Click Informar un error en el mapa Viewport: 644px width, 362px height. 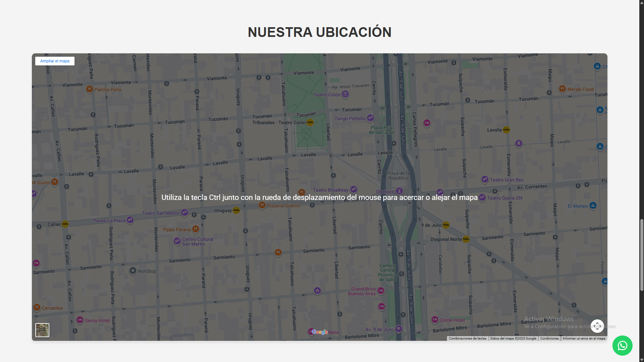[584, 339]
